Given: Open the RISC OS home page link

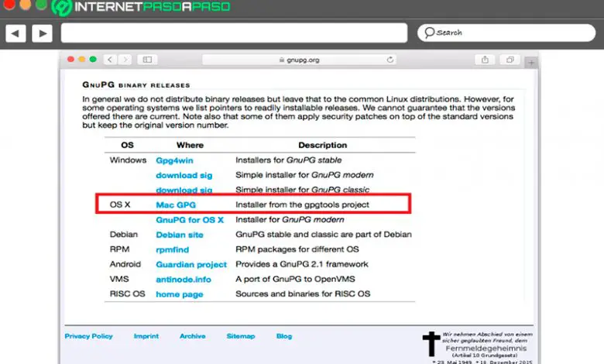Looking at the screenshot, I should click(x=179, y=294).
